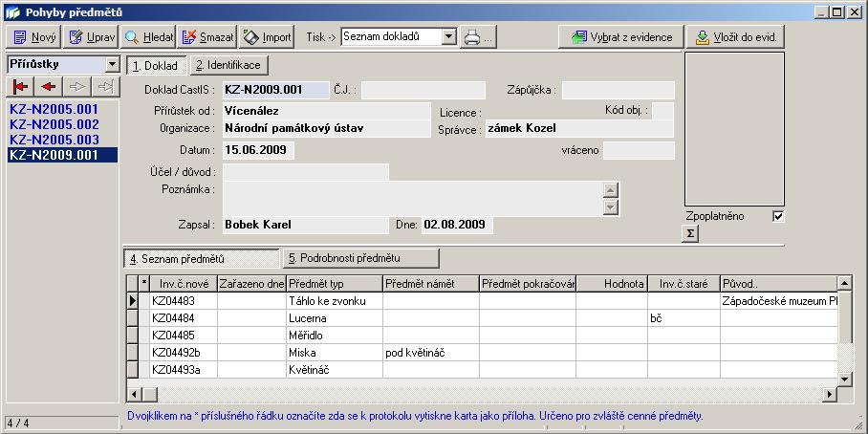Image resolution: width=868 pixels, height=434 pixels.
Task: Select cell KZ04492b
Action: click(x=184, y=353)
